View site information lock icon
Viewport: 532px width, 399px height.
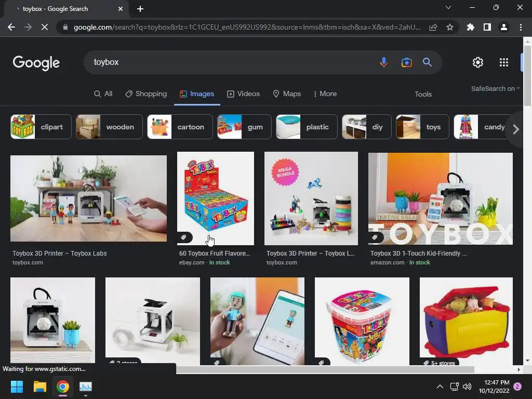tap(65, 27)
